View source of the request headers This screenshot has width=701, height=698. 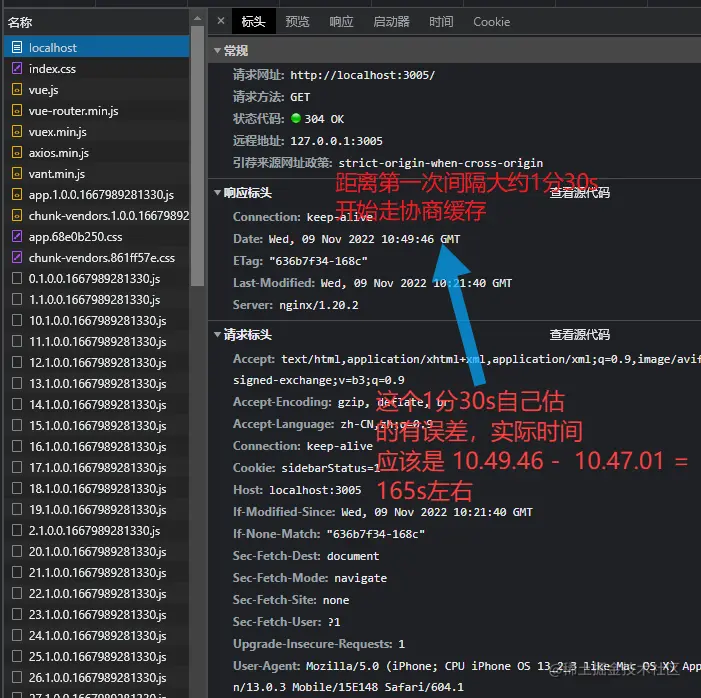(x=579, y=334)
